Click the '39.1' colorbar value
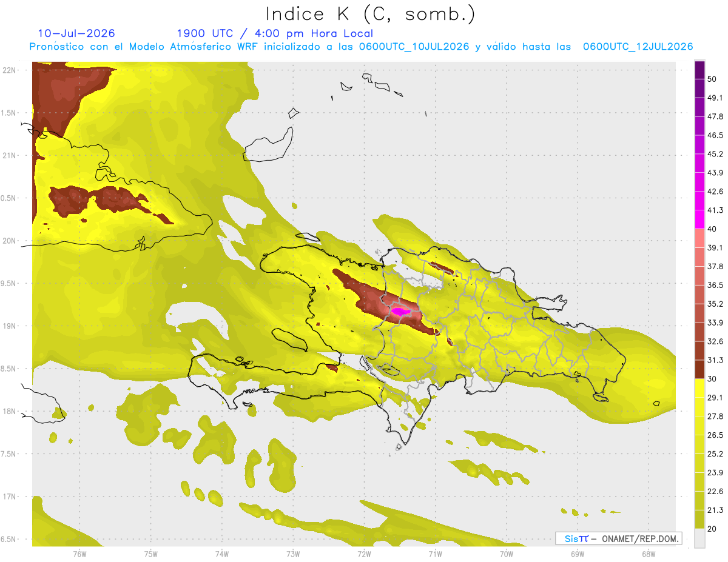The image size is (728, 562). [x=715, y=248]
